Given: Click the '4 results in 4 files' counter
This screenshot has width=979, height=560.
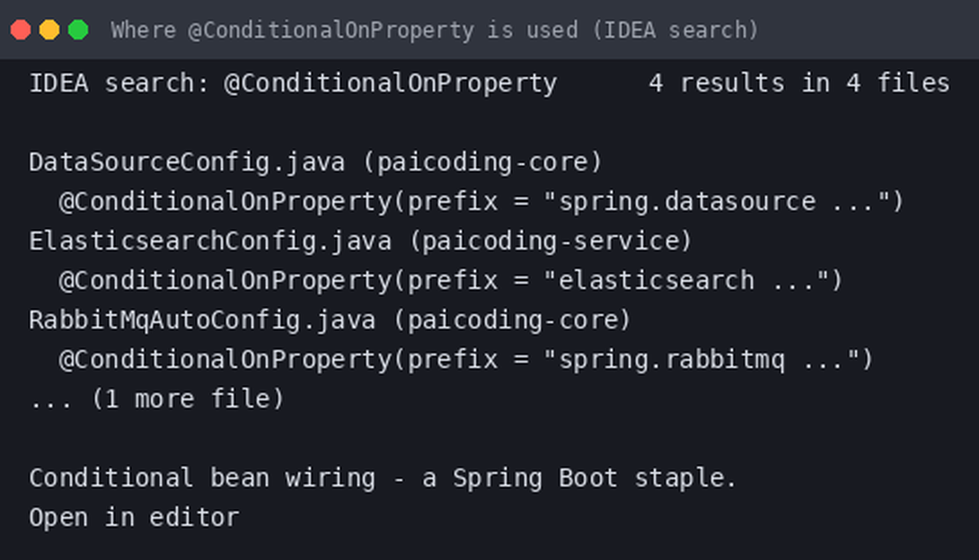Looking at the screenshot, I should pyautogui.click(x=799, y=83).
